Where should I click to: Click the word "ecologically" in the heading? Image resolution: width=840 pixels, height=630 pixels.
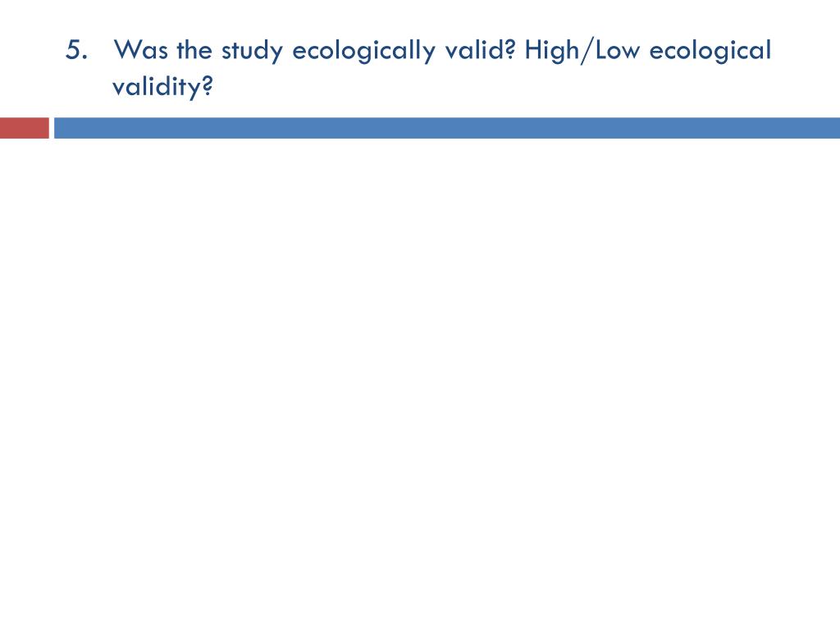click(363, 52)
